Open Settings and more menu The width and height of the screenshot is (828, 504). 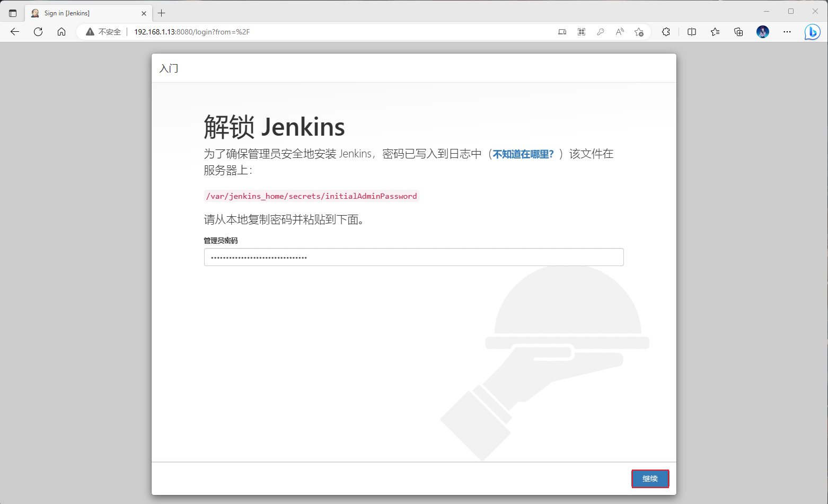coord(787,32)
